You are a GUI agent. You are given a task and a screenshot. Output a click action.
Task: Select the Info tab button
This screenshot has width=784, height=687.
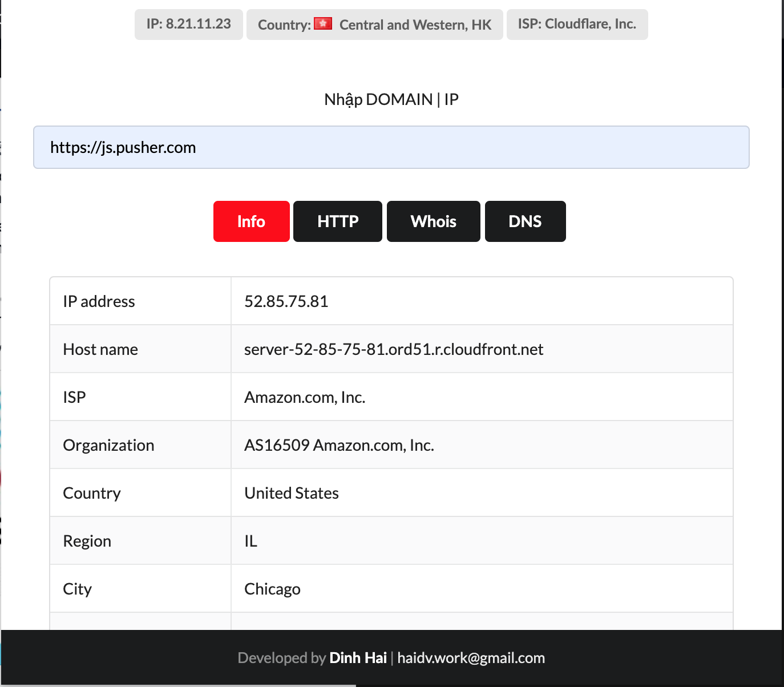tap(251, 221)
